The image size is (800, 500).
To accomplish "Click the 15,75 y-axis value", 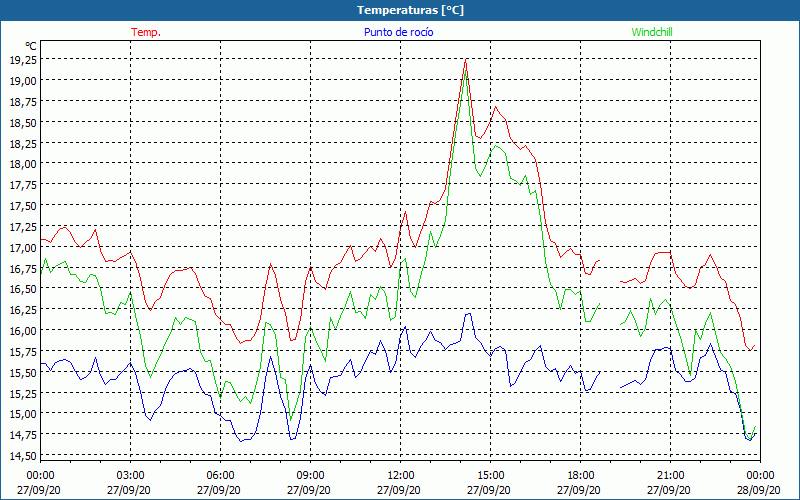I will (23, 352).
